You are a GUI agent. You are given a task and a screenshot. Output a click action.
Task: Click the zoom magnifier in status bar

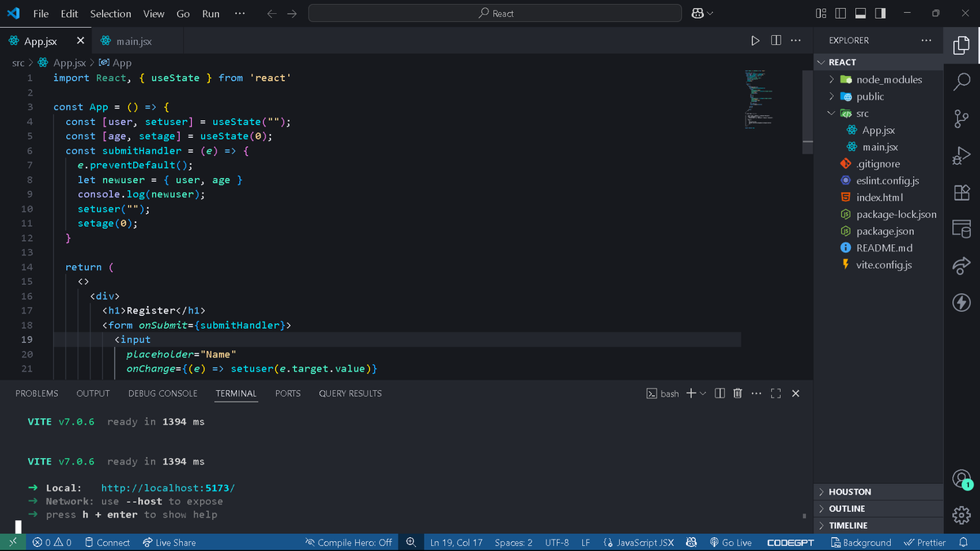point(411,542)
